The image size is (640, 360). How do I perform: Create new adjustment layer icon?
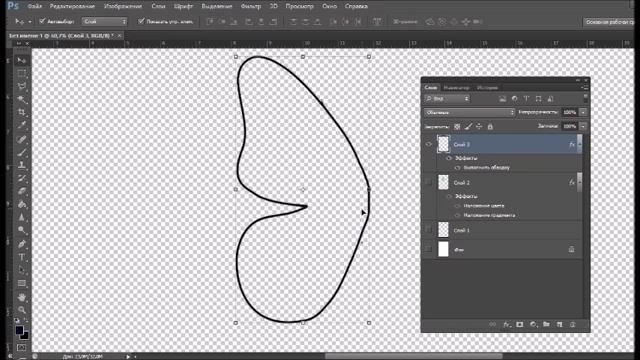pos(533,324)
